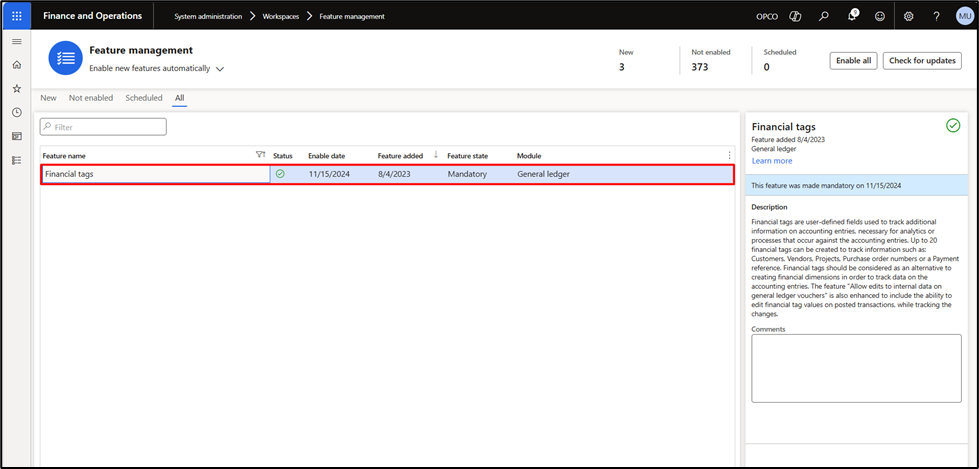The height and width of the screenshot is (469, 979).
Task: Switch to the Scheduled tab
Action: point(144,98)
